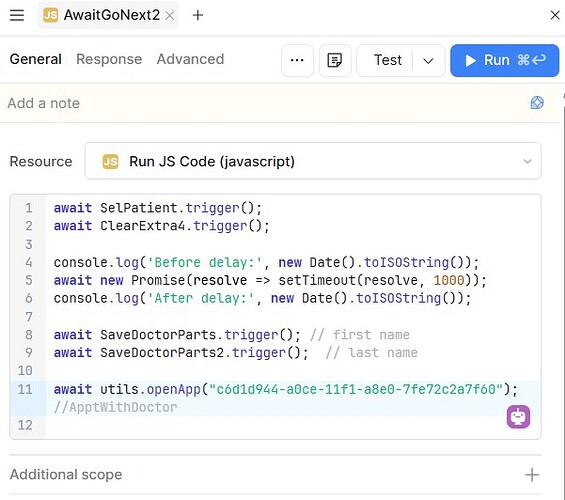The width and height of the screenshot is (565, 500).
Task: Click the AI assist icon in note bar
Action: coord(537,103)
